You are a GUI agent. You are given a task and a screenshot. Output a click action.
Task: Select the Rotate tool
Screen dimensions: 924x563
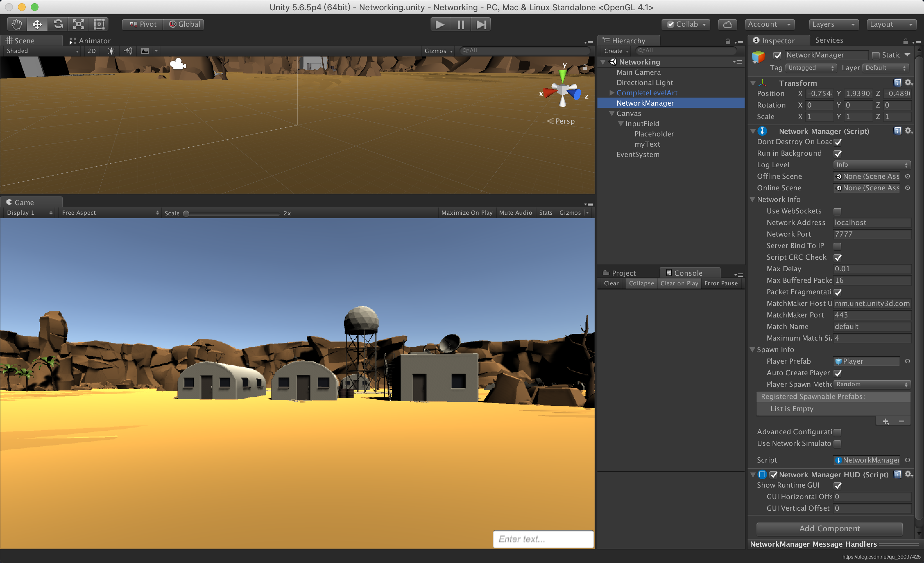point(58,24)
